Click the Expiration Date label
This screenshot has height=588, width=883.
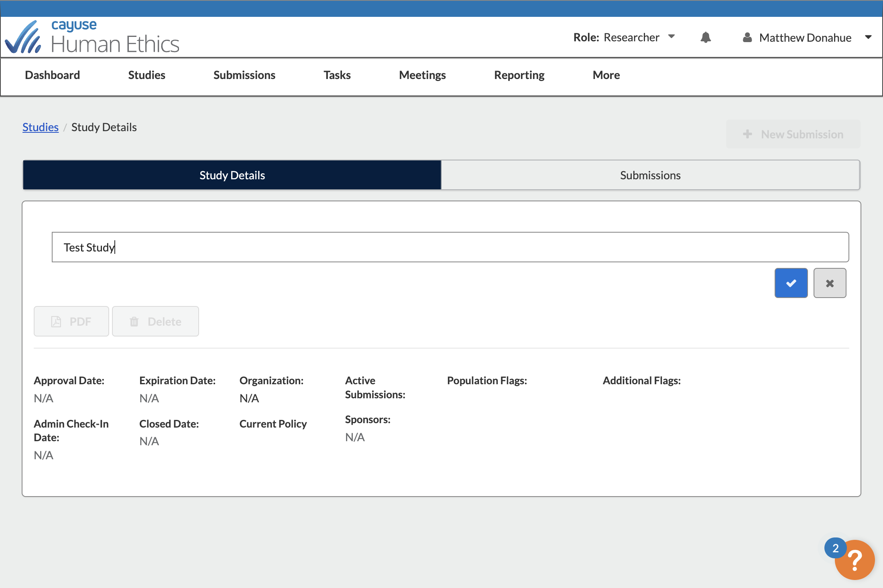point(177,380)
